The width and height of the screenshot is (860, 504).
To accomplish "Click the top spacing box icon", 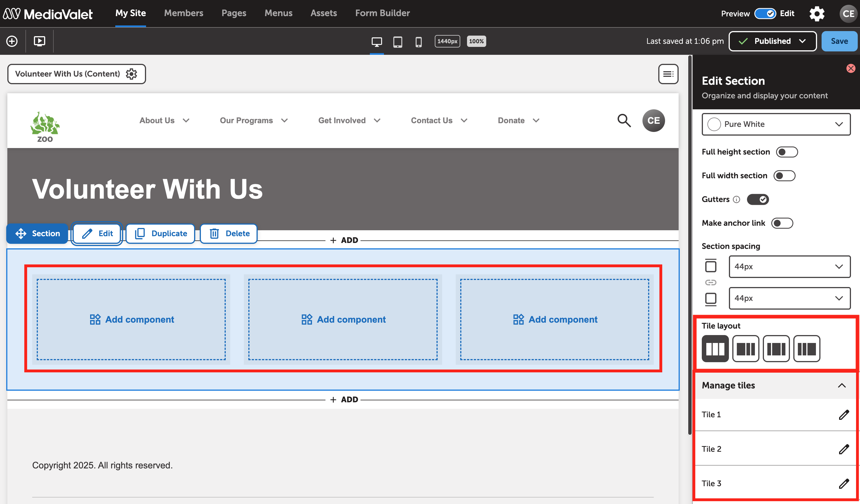I will point(711,266).
